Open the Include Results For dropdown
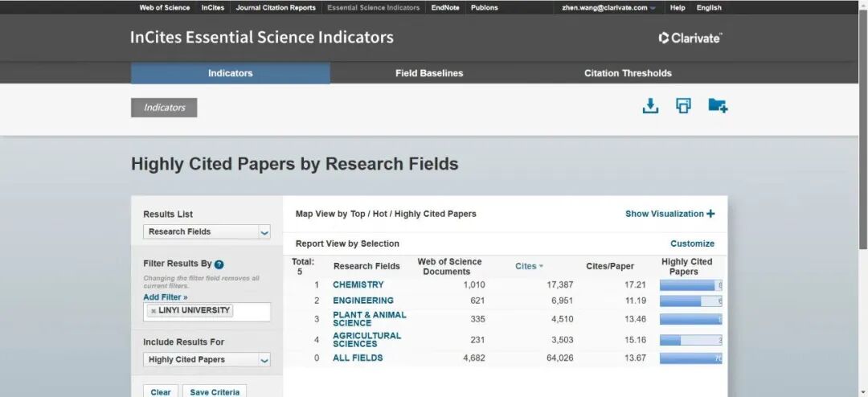868x397 pixels. (x=207, y=359)
